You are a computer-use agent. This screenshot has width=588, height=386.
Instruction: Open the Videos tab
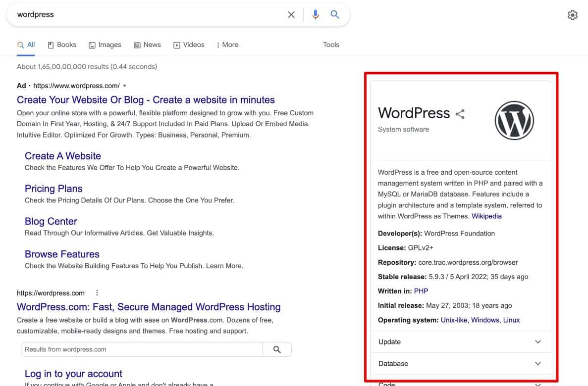189,45
